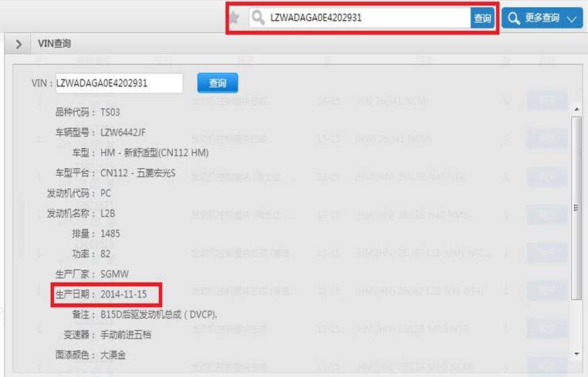The height and width of the screenshot is (377, 588).
Task: Click the 车型平台 CN112 - 五菱宏光S text
Action: tap(137, 173)
